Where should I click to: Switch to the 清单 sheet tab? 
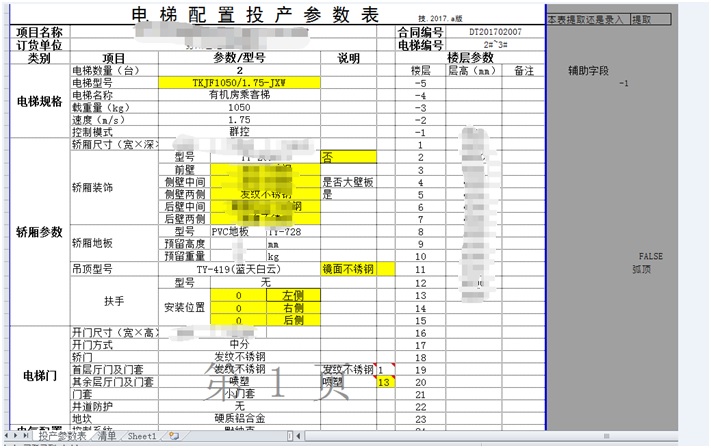tap(106, 437)
